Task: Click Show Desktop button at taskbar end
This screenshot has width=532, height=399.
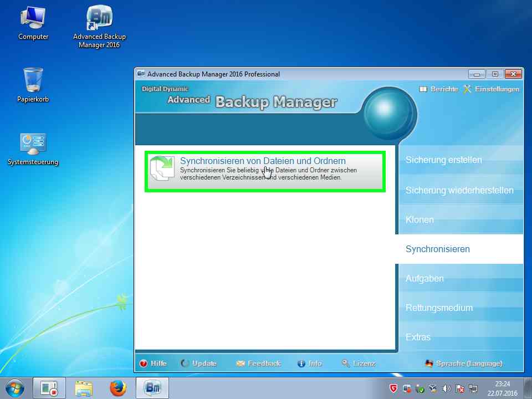Action: coord(528,388)
